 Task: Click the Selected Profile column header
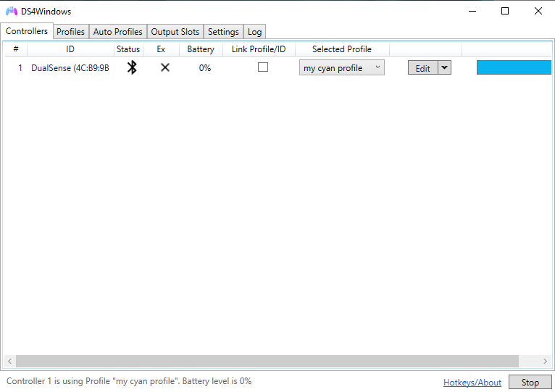(x=342, y=49)
